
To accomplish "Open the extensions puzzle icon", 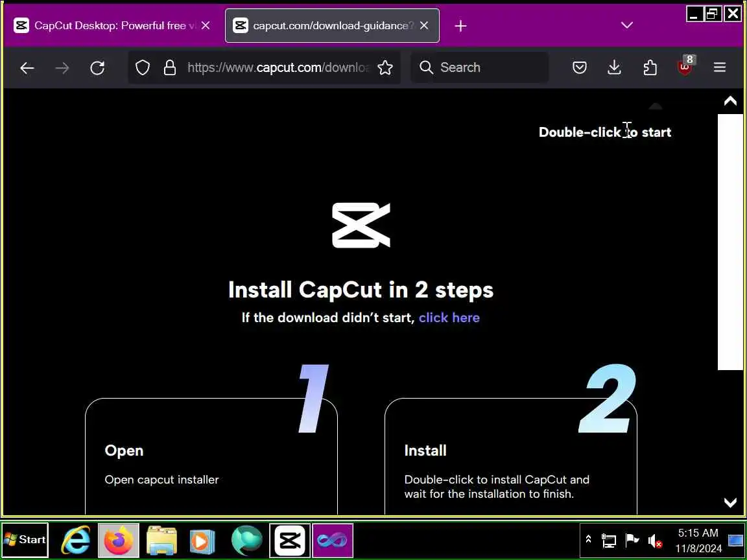I will (650, 67).
